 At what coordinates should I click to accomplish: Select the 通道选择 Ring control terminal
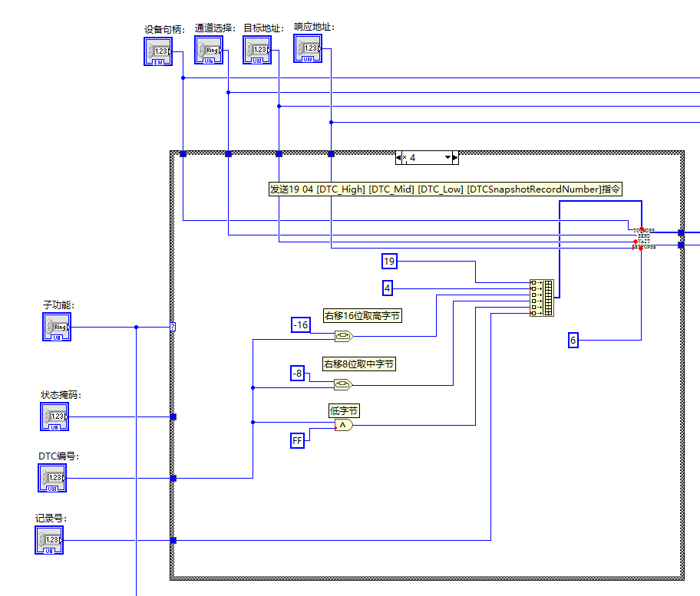(209, 50)
